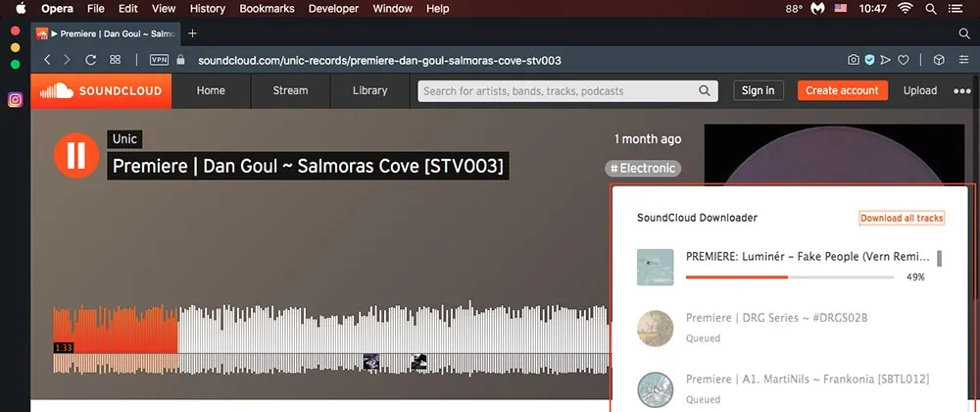The width and height of the screenshot is (980, 412).
Task: Click the ad blocker shield icon
Action: click(869, 60)
